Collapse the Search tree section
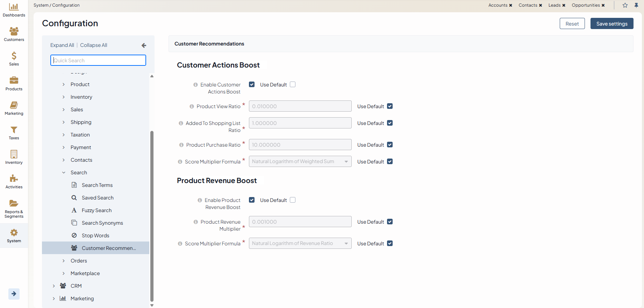This screenshot has width=644, height=308. 64,173
